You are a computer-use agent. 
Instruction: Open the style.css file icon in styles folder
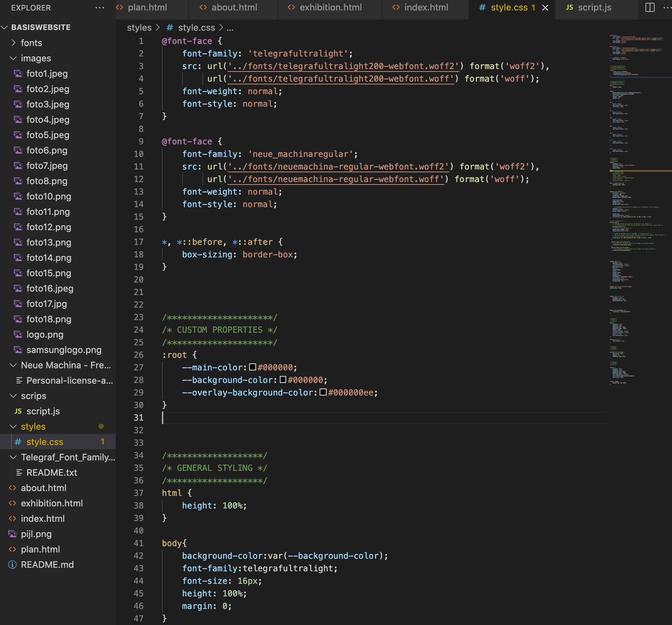pos(18,442)
